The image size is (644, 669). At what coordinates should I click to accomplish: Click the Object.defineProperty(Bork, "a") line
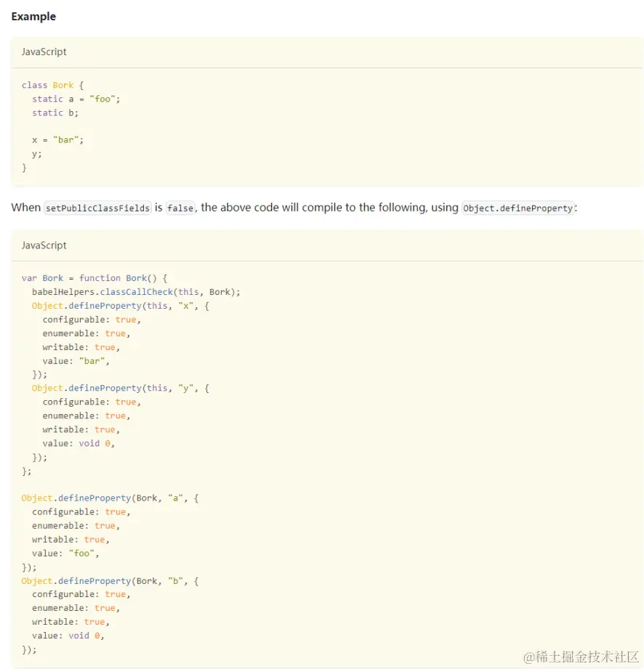tap(110, 498)
